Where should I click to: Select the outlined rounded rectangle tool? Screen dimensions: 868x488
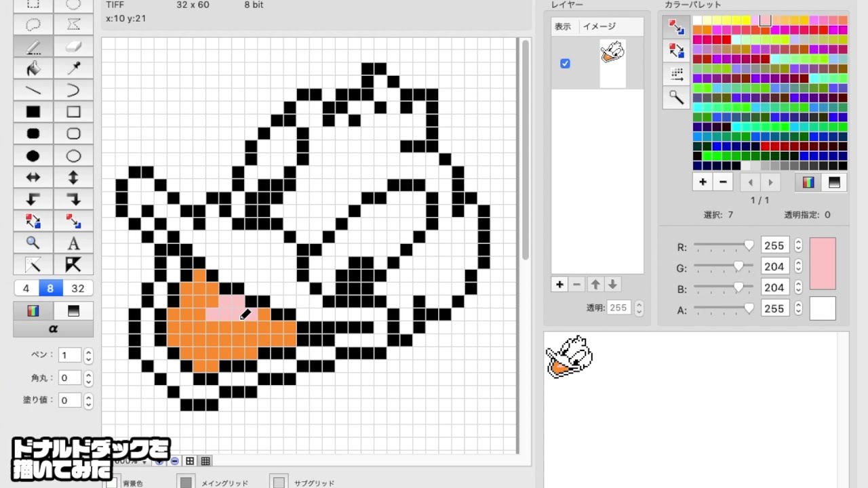[x=73, y=134]
